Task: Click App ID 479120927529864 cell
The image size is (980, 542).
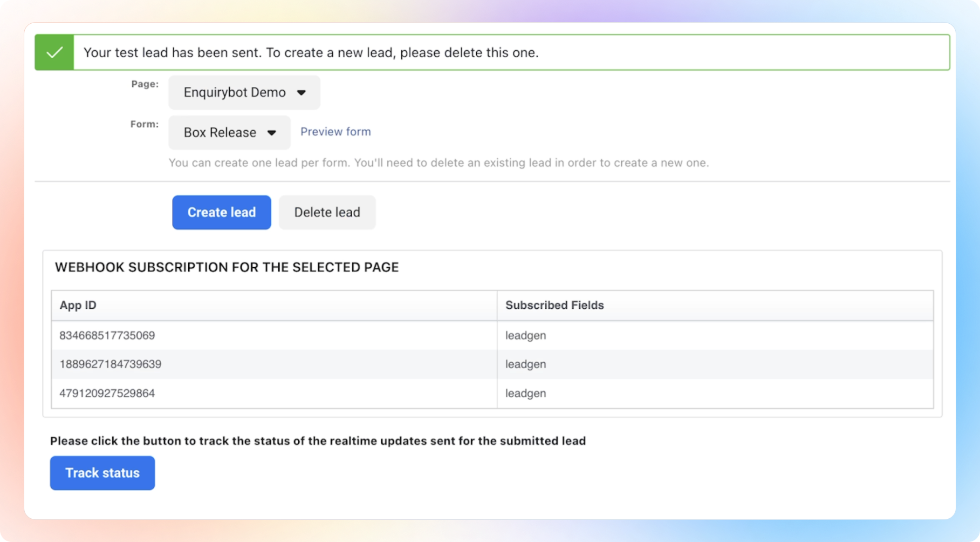Action: (107, 393)
